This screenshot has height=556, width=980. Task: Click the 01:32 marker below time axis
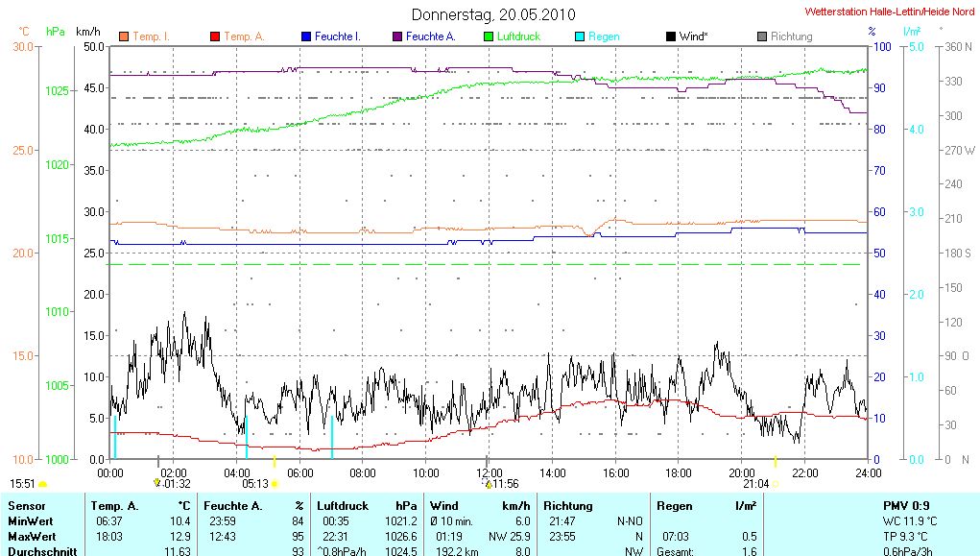(x=177, y=484)
